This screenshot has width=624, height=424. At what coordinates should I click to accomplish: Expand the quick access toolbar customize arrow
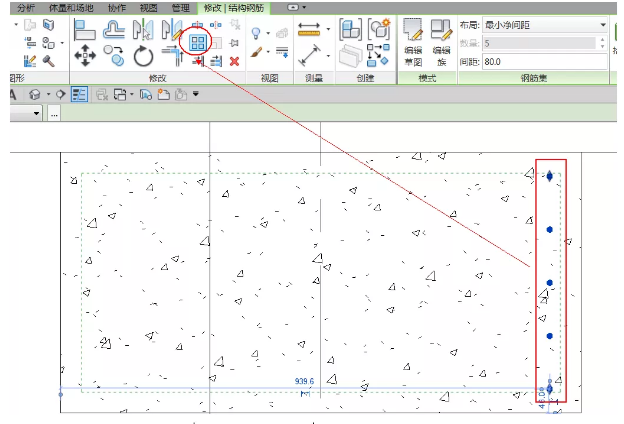tap(196, 94)
